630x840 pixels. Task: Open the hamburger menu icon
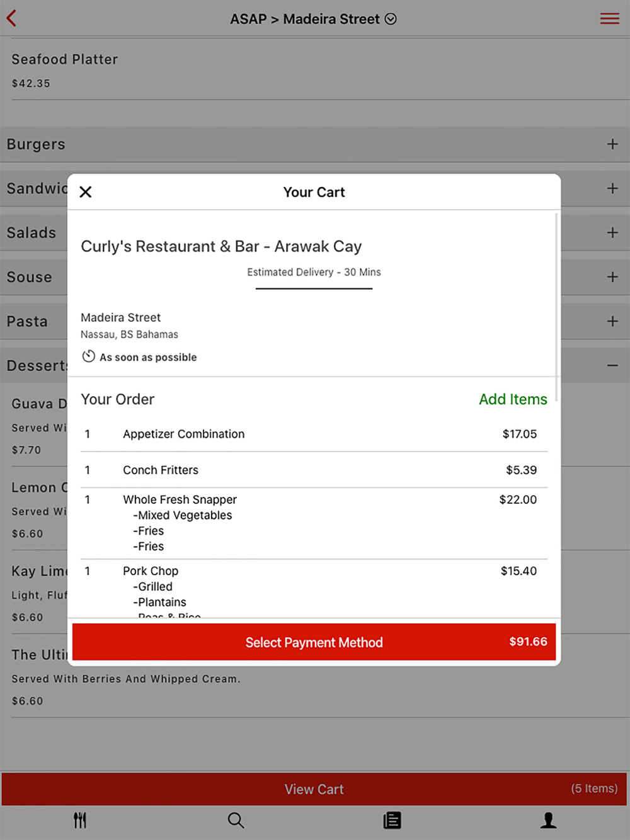(x=609, y=19)
